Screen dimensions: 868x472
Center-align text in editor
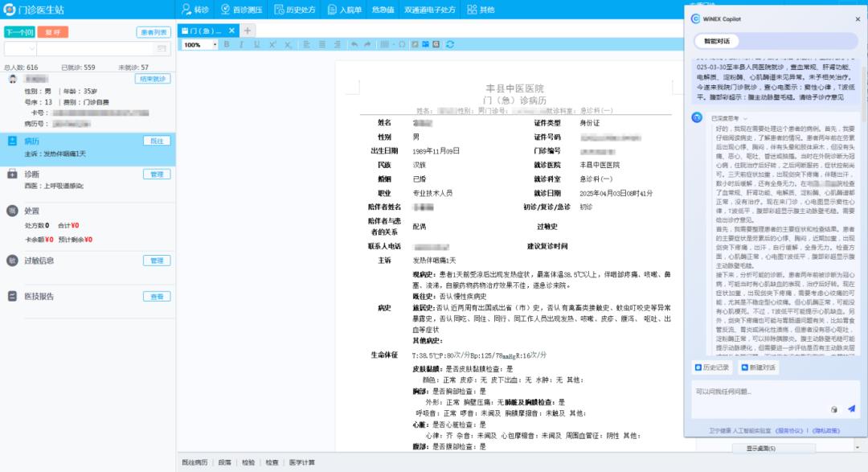pos(321,44)
